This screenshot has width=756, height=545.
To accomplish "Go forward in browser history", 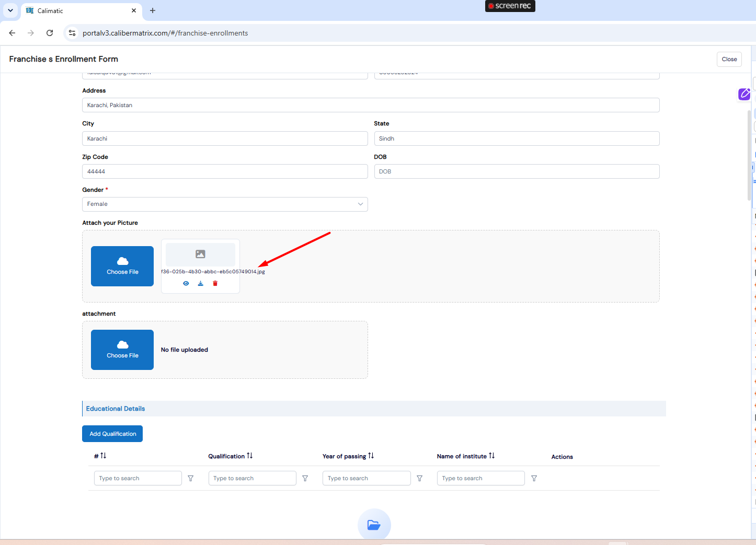I will pyautogui.click(x=31, y=33).
